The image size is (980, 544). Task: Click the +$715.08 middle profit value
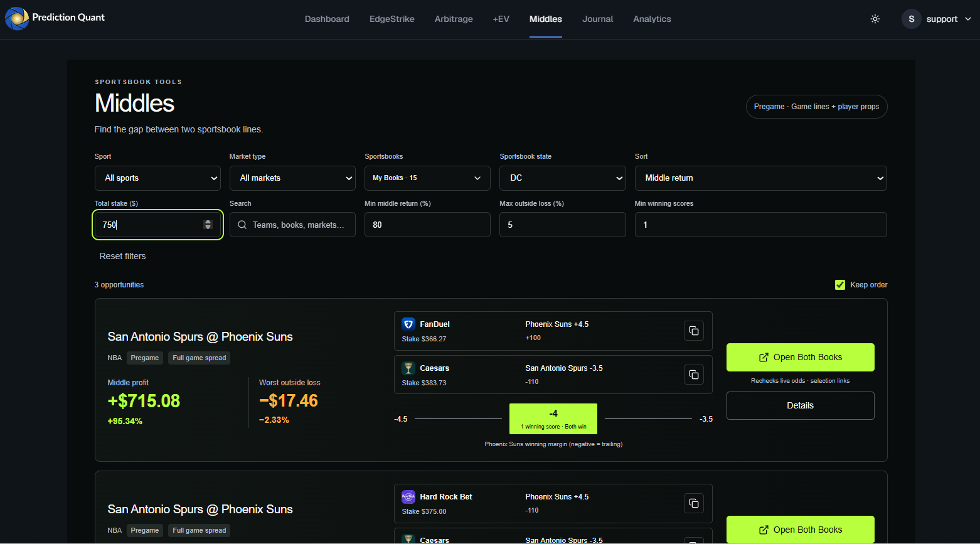pos(144,401)
